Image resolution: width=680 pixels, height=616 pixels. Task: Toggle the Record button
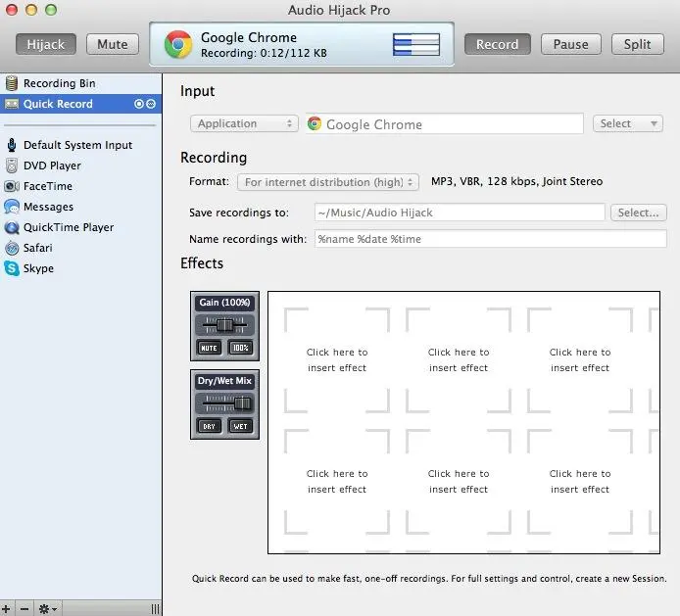pyautogui.click(x=498, y=44)
